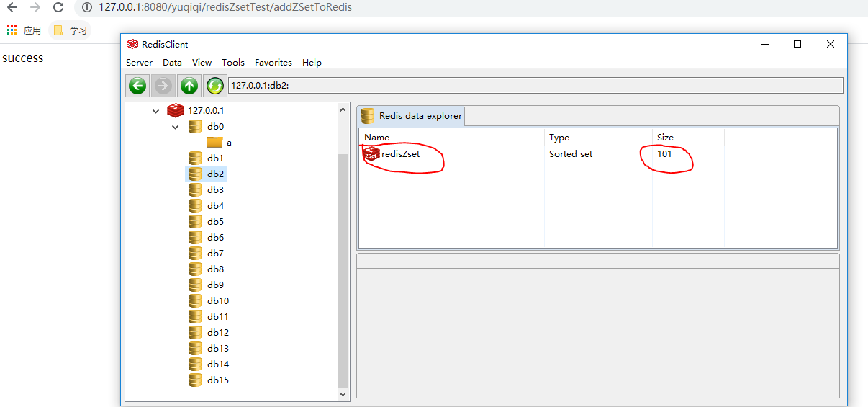The image size is (868, 407).
Task: Click the ZSet icon of redisZset key
Action: tap(371, 153)
